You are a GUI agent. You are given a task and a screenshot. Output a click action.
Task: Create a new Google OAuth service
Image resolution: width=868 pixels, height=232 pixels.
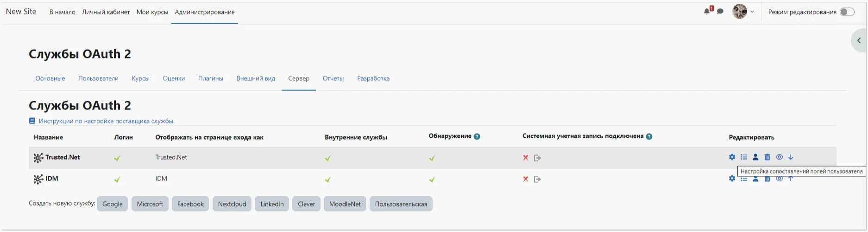pyautogui.click(x=113, y=204)
